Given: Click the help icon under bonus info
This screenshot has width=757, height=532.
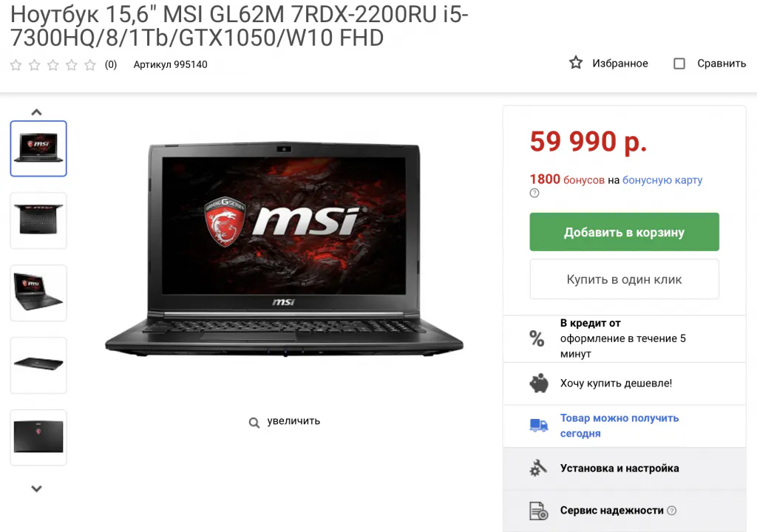Looking at the screenshot, I should click(x=534, y=193).
